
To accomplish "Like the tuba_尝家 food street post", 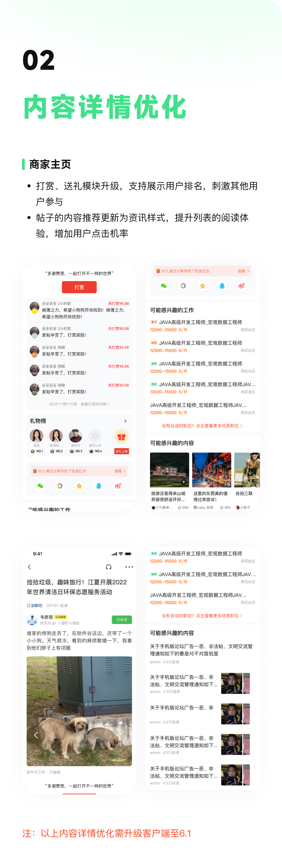I will click(x=225, y=507).
